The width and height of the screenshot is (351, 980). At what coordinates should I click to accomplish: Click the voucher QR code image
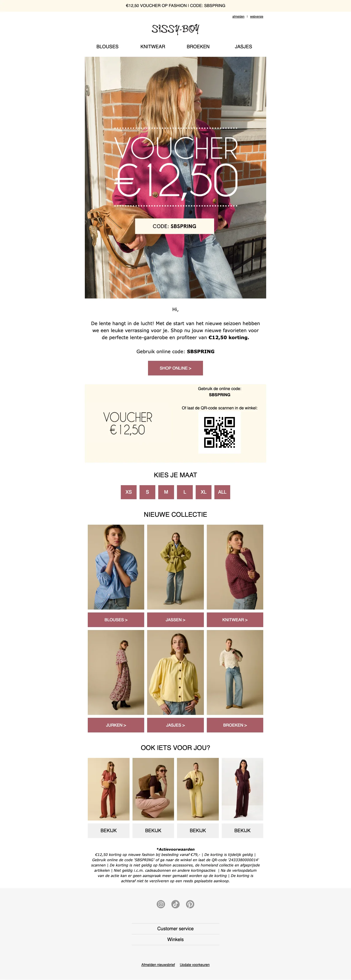coord(219,432)
